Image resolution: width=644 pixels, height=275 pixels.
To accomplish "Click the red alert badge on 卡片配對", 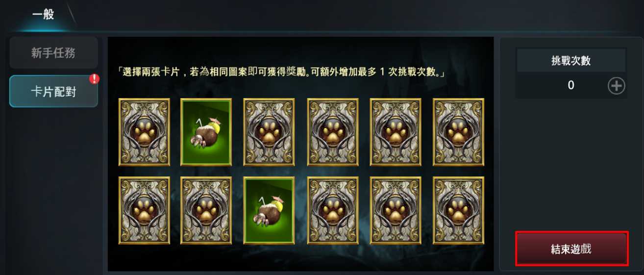I will click(x=94, y=79).
